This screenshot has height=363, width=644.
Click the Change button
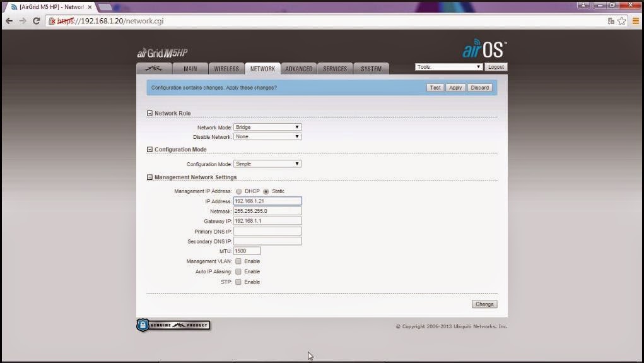point(484,304)
